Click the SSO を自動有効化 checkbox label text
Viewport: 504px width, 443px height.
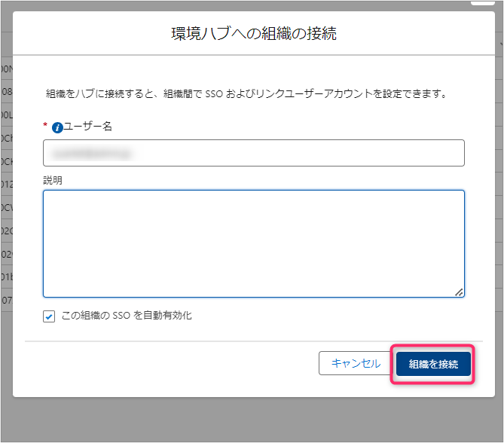click(126, 316)
